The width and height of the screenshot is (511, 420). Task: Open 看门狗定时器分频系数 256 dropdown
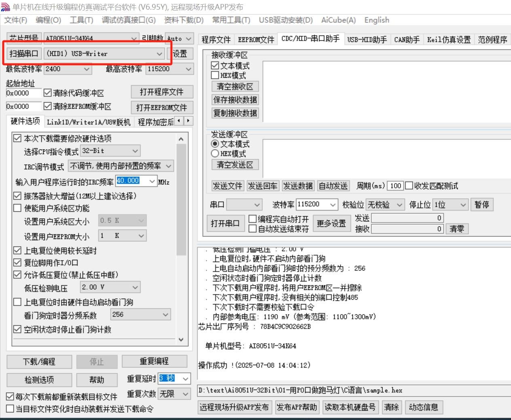[141, 314]
